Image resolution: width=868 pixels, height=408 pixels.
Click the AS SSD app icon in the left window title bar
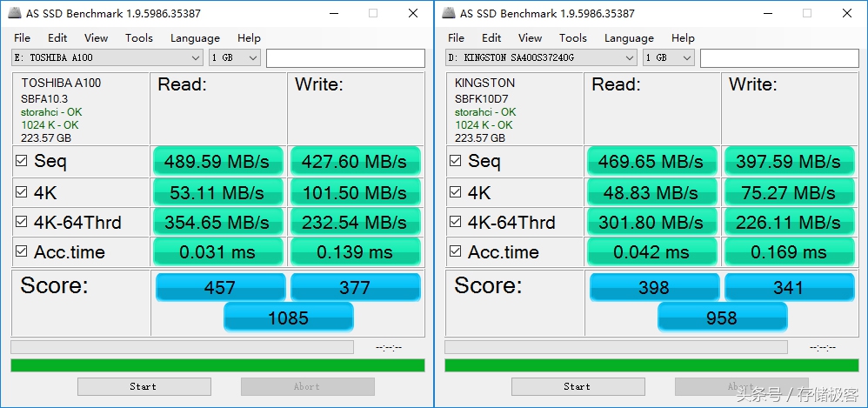click(14, 13)
